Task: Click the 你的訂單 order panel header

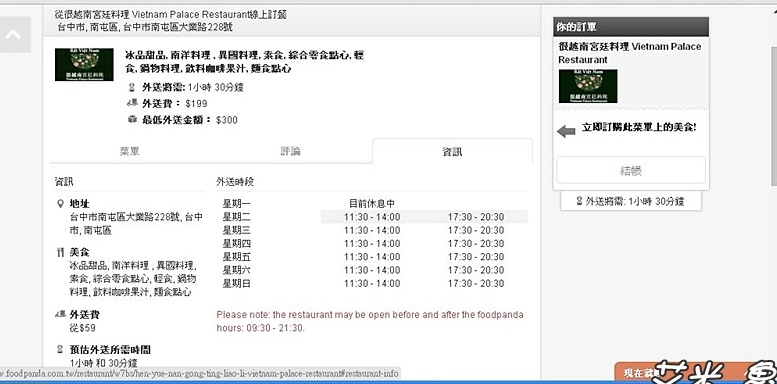Action: click(x=631, y=27)
